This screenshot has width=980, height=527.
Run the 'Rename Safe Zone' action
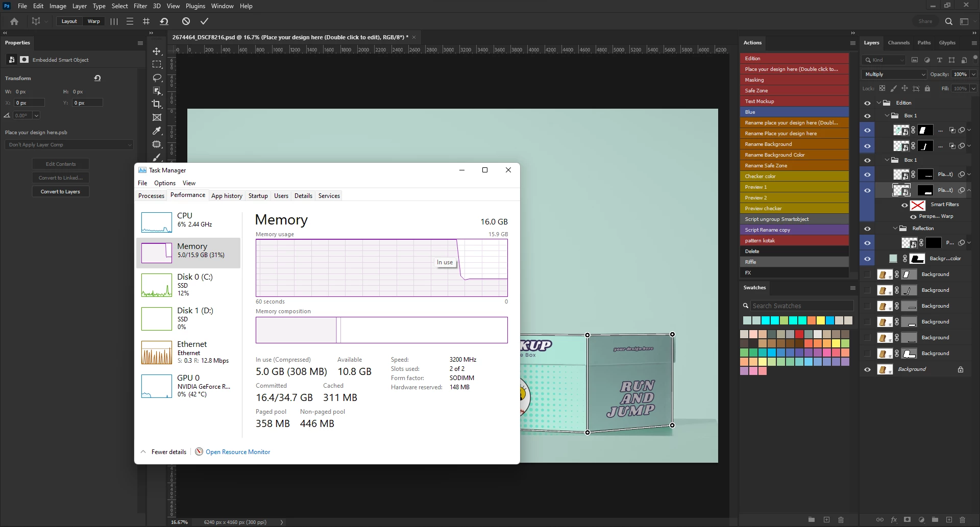[794, 166]
